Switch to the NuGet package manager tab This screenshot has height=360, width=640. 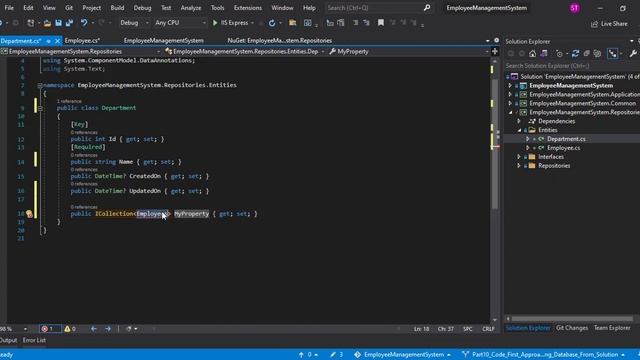coord(279,40)
